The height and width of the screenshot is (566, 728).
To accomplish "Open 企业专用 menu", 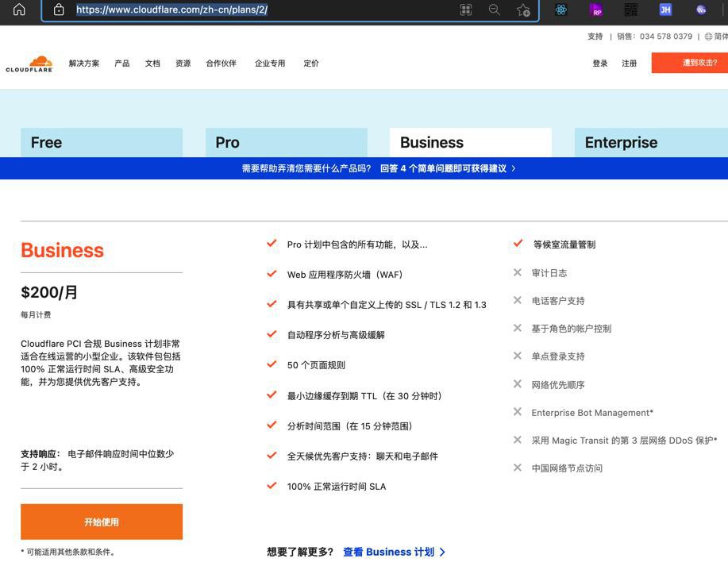I will [x=270, y=64].
